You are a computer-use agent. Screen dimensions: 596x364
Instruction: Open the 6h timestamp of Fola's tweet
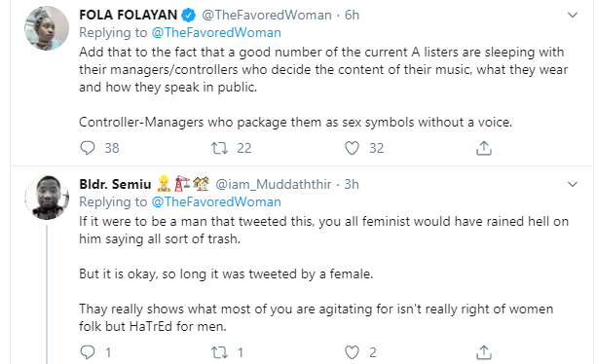(x=352, y=15)
